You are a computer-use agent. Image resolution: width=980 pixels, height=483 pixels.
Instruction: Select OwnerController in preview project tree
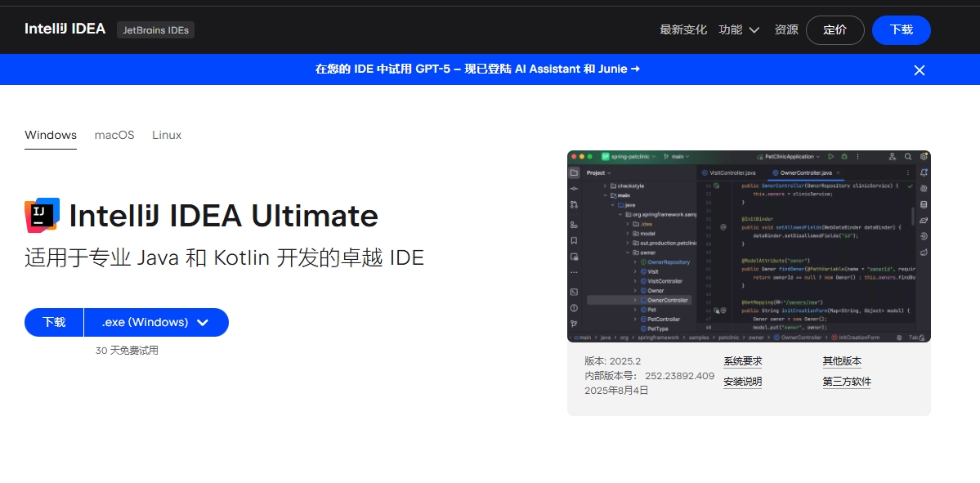pyautogui.click(x=639, y=301)
